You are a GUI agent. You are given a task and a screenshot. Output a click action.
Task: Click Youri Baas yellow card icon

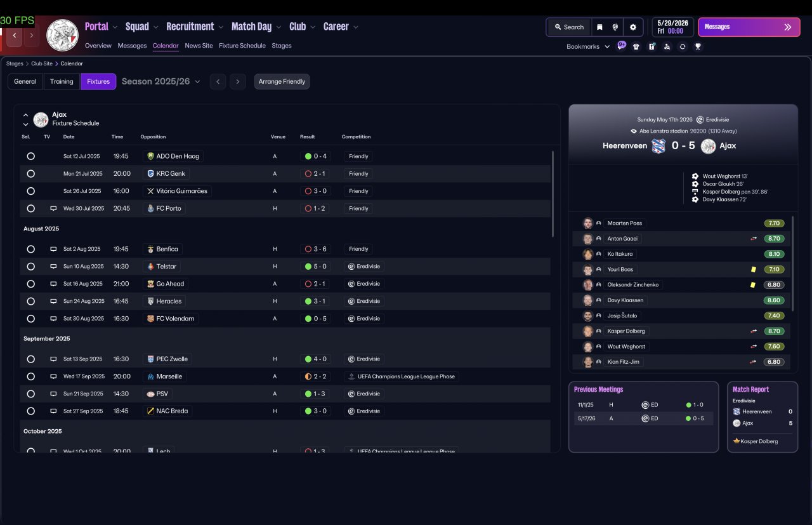pos(753,269)
